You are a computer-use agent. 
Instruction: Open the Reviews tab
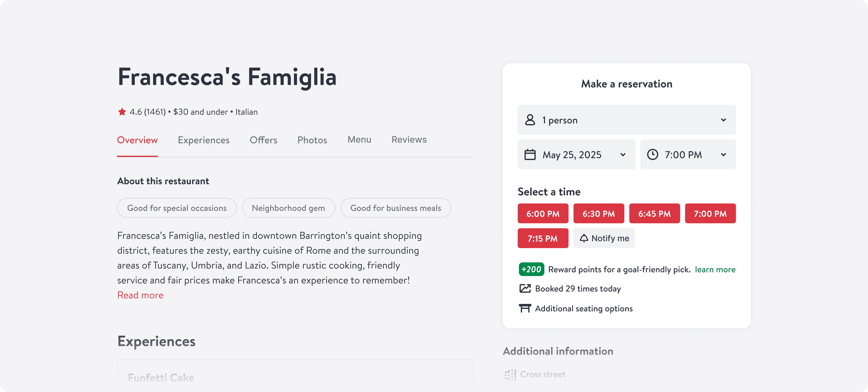pos(409,140)
